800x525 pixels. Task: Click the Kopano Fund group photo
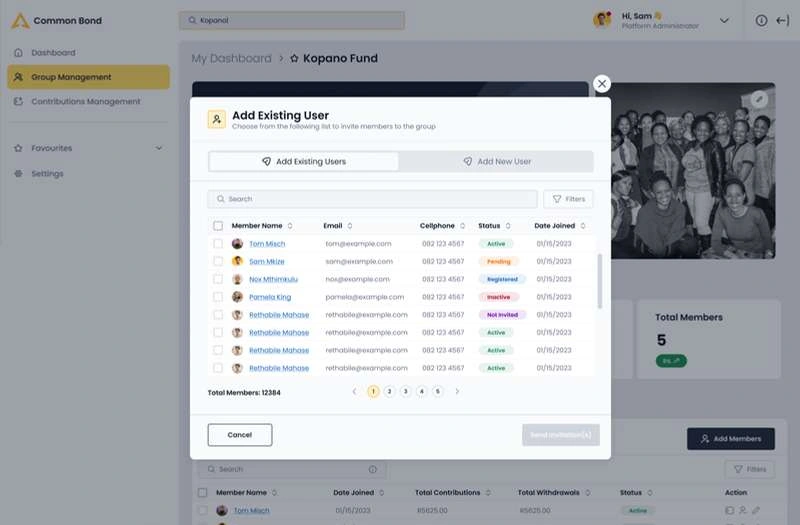pos(693,170)
